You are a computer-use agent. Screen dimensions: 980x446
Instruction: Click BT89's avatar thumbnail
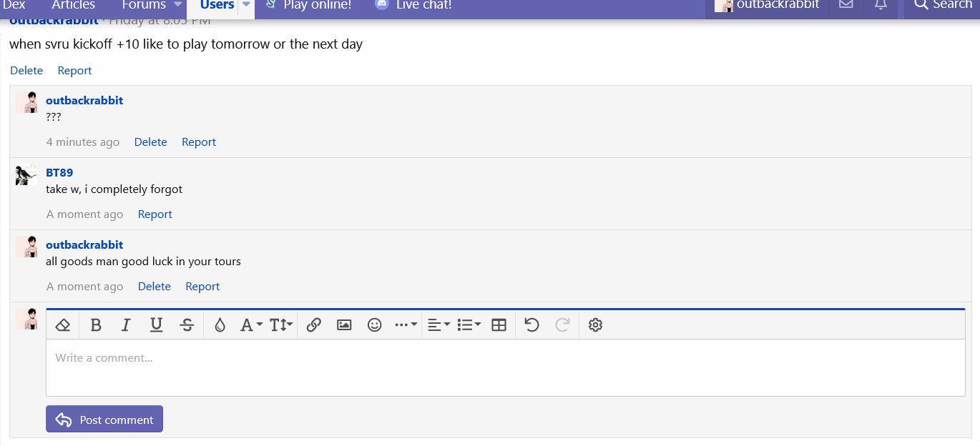click(26, 174)
